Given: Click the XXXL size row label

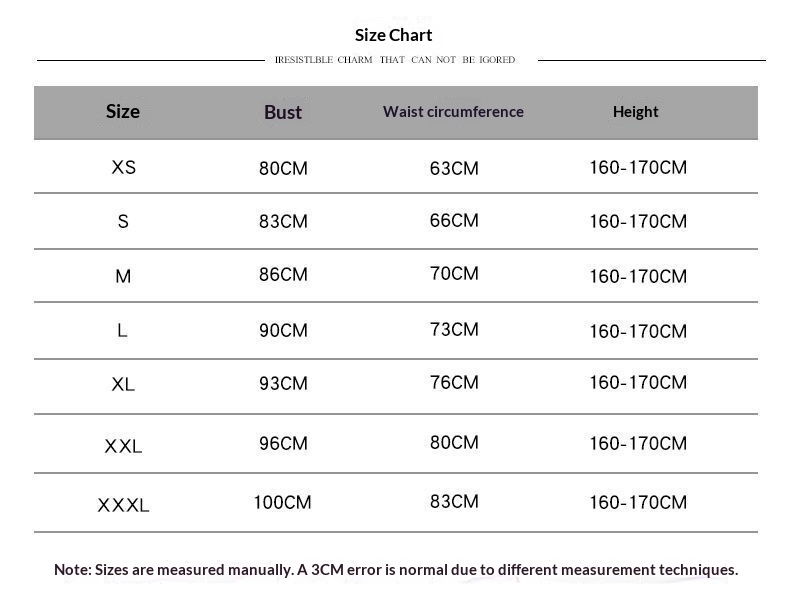Looking at the screenshot, I should (123, 505).
